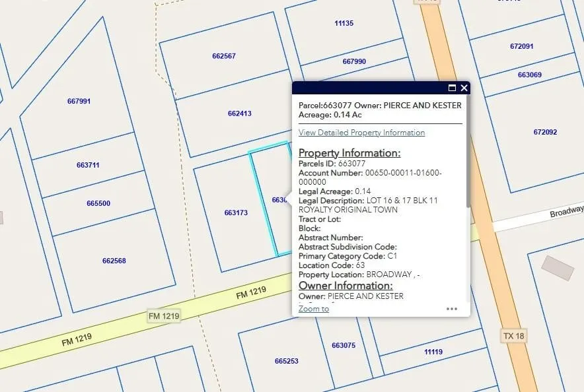Screen dimensions: 584x392
Task: Select parcel 662567
Action: pos(223,57)
